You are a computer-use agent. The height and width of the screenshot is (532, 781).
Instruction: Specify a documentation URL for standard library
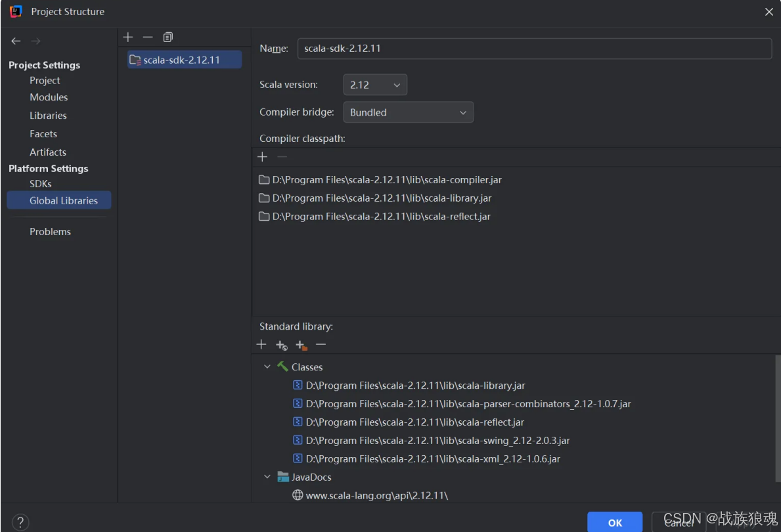pos(281,345)
